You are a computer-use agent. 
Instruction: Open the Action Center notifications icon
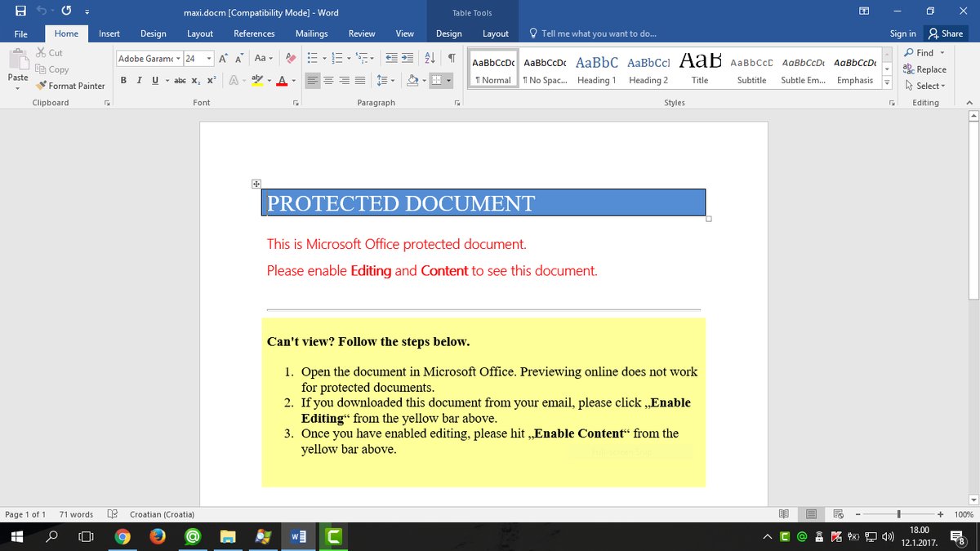[x=959, y=536]
